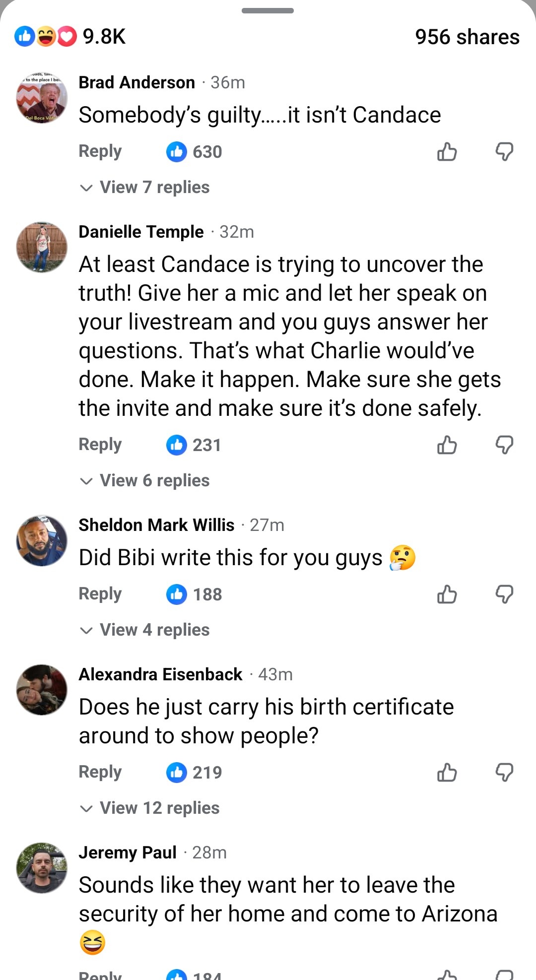Screen dimensions: 536x980
Task: Show the 188 likes on Sheldon's comment
Action: click(194, 594)
